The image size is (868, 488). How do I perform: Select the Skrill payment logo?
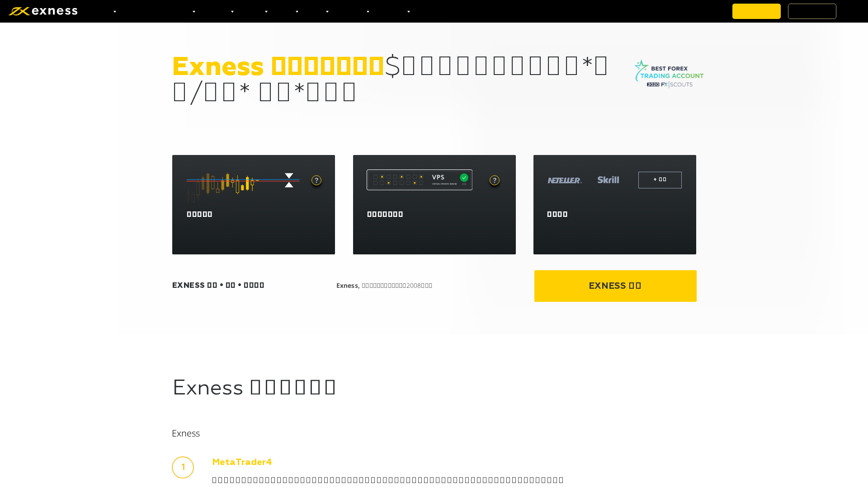608,179
